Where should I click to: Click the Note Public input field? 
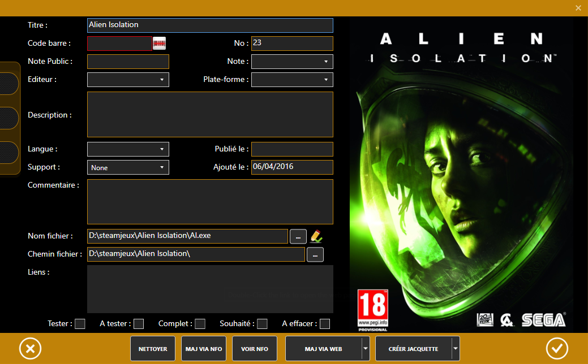pos(128,62)
